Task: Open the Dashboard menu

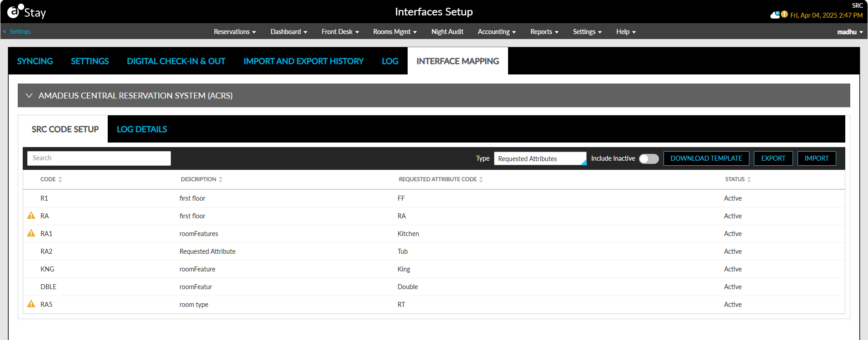Action: [289, 32]
